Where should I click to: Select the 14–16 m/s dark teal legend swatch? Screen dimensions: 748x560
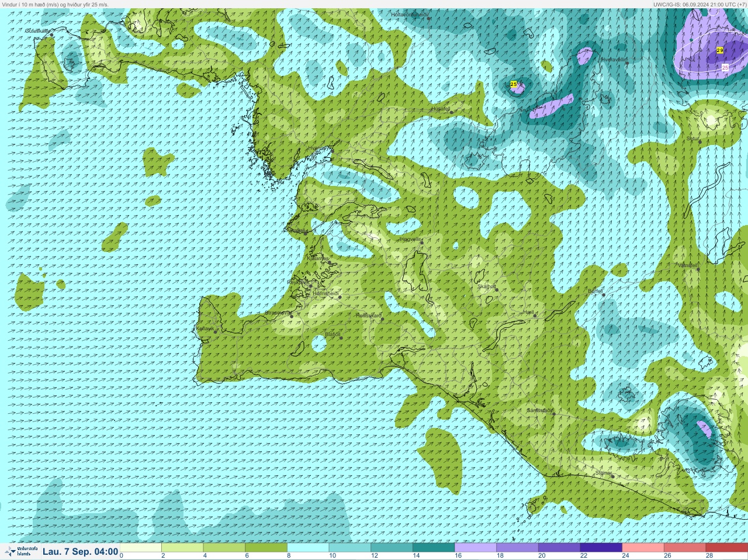click(434, 548)
